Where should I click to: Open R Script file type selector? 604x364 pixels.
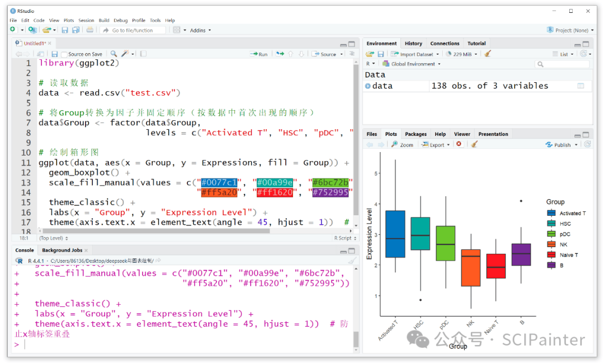[x=345, y=238]
